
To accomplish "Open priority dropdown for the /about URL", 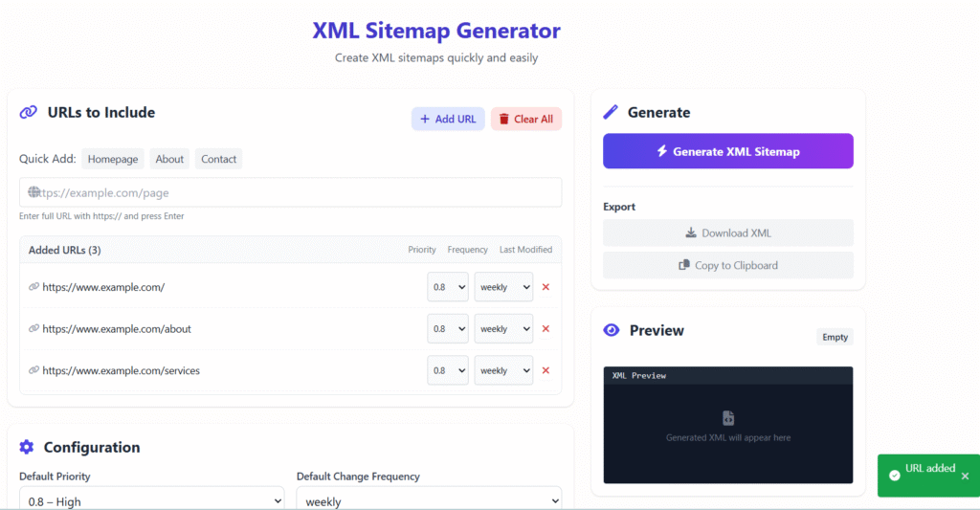I will click(x=448, y=329).
